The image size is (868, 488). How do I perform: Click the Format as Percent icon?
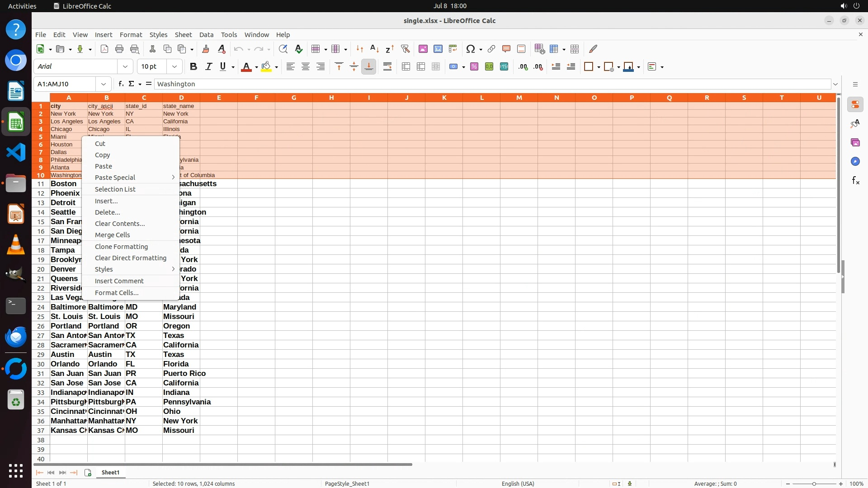click(474, 67)
